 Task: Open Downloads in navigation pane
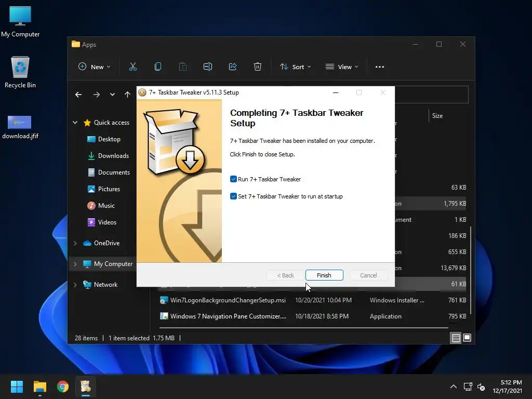pyautogui.click(x=113, y=156)
